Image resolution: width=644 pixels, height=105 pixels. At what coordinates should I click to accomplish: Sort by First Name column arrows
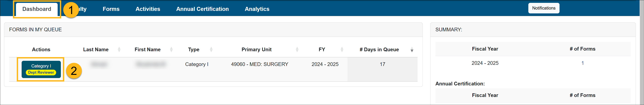171,50
